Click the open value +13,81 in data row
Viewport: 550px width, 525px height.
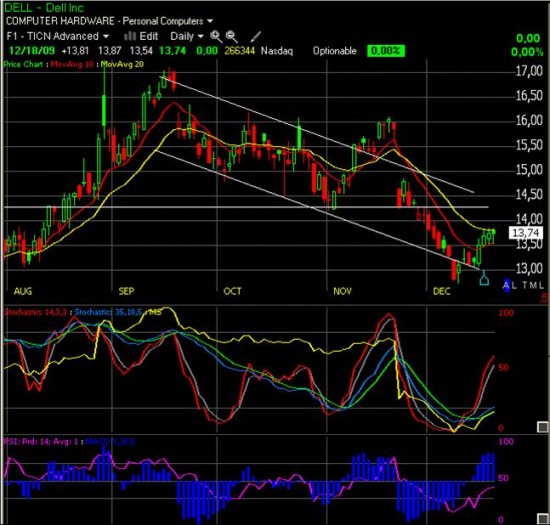75,51
